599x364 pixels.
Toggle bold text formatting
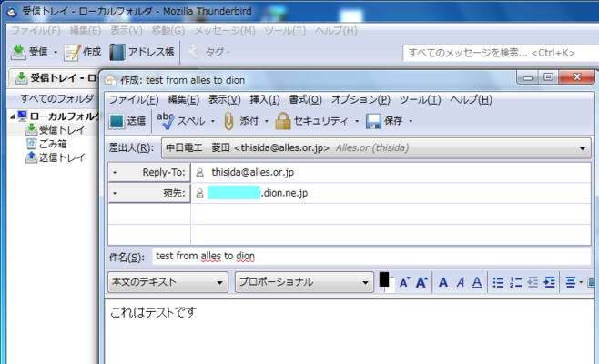pos(443,283)
